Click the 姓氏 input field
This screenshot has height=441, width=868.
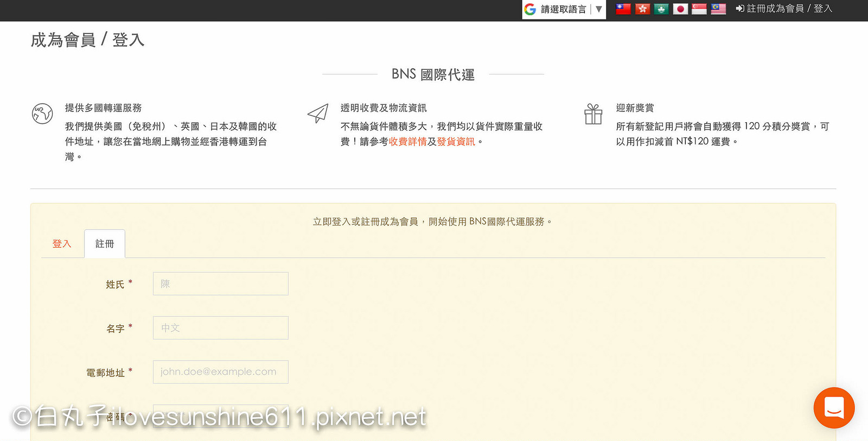(220, 284)
